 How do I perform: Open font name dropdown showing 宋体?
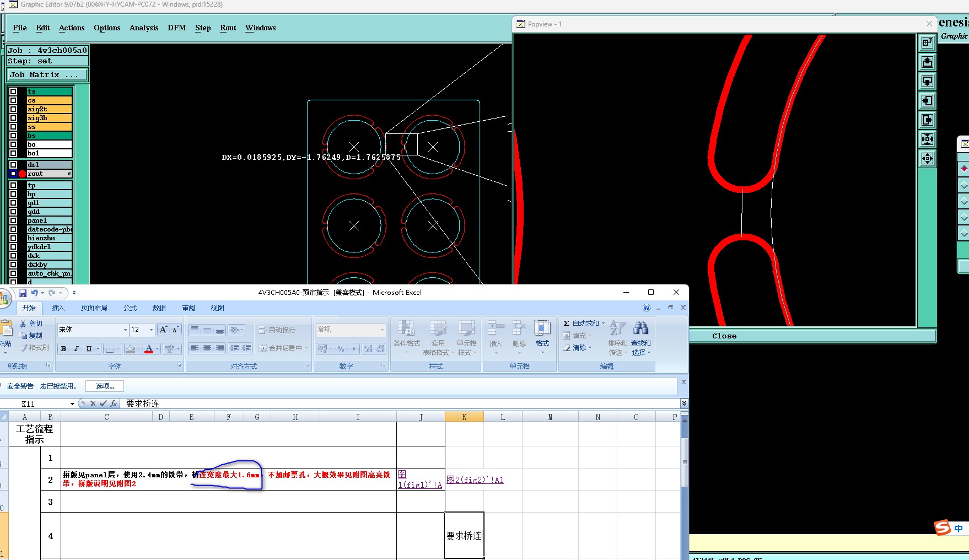coord(125,330)
